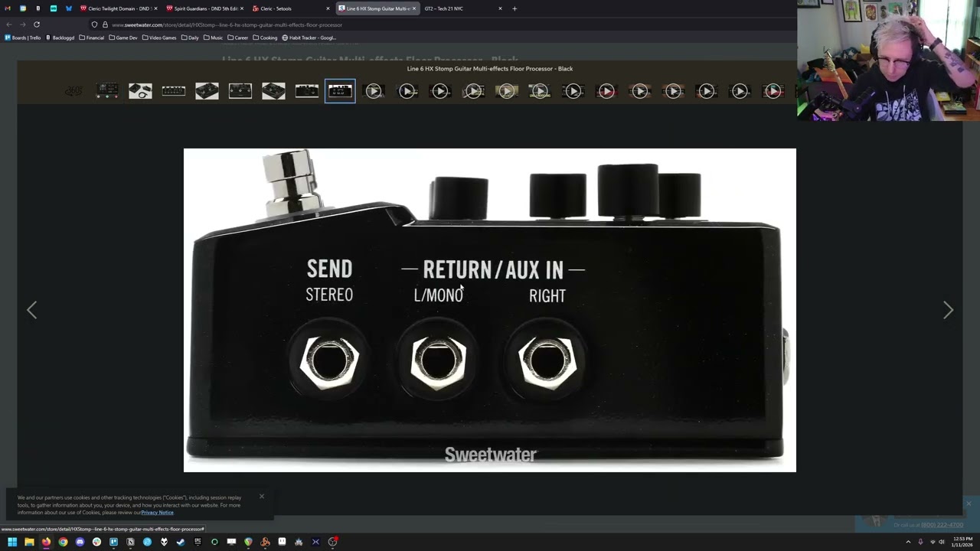This screenshot has height=551, width=980.
Task: Open the tracking protection shield icon
Action: pyautogui.click(x=94, y=24)
